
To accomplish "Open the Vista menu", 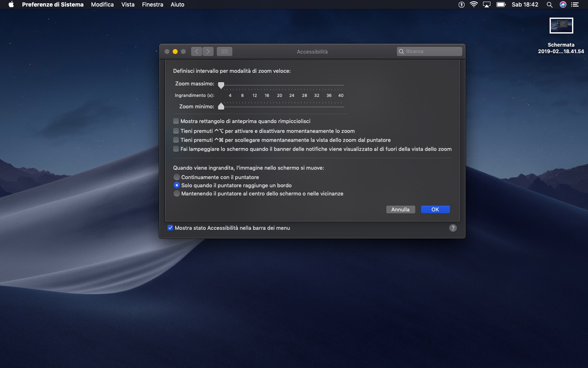I will [128, 4].
